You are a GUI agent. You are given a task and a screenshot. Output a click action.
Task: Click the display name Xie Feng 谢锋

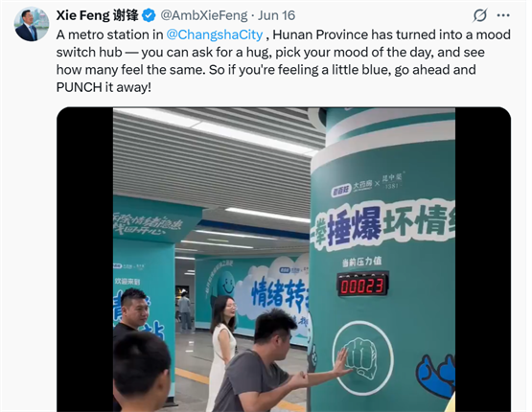tap(98, 15)
